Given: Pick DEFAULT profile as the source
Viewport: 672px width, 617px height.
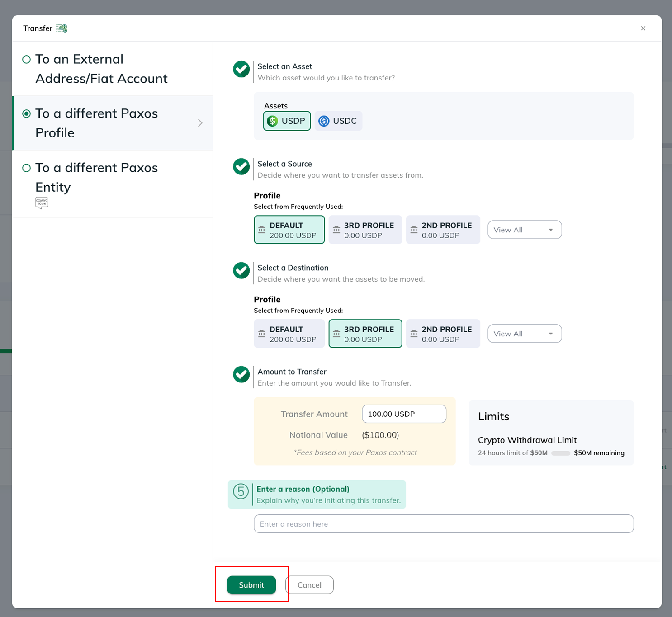Looking at the screenshot, I should [x=289, y=230].
